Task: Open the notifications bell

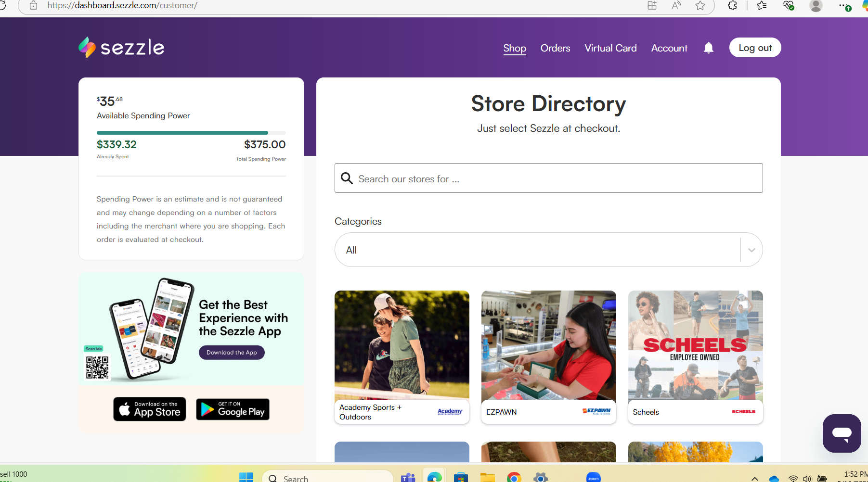Action: (708, 48)
